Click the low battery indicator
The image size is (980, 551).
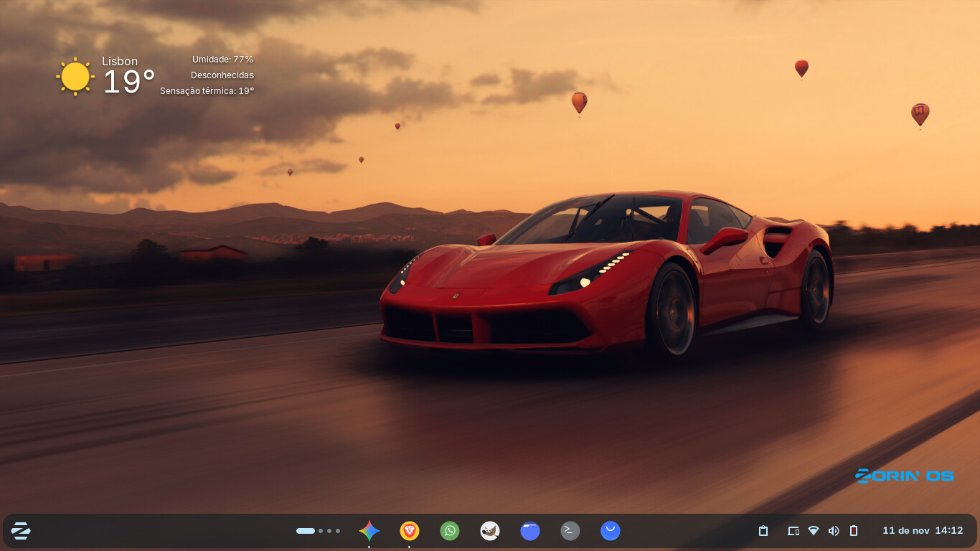click(854, 531)
